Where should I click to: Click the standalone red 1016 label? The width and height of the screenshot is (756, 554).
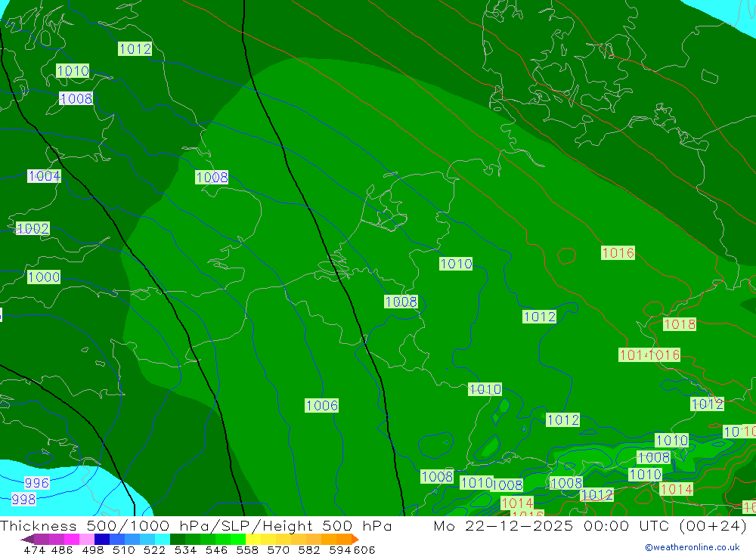point(618,252)
